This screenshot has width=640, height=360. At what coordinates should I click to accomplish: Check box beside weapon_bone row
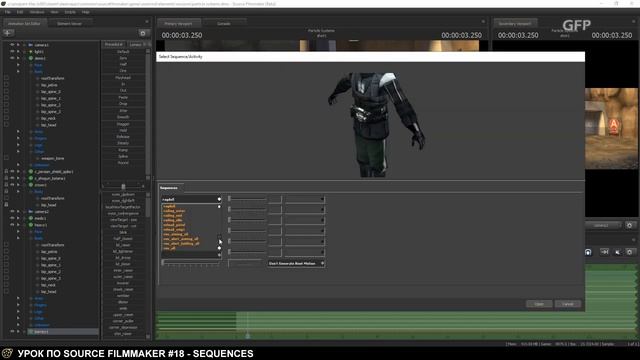pyautogui.click(x=6, y=158)
